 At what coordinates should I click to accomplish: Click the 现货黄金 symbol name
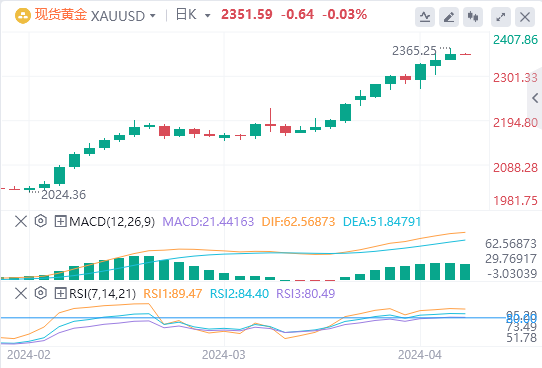point(61,15)
